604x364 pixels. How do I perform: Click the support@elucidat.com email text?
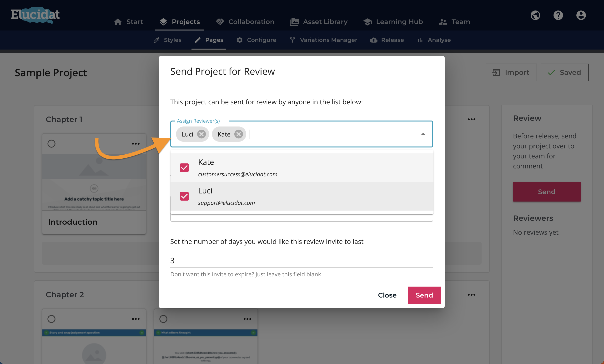[226, 203]
